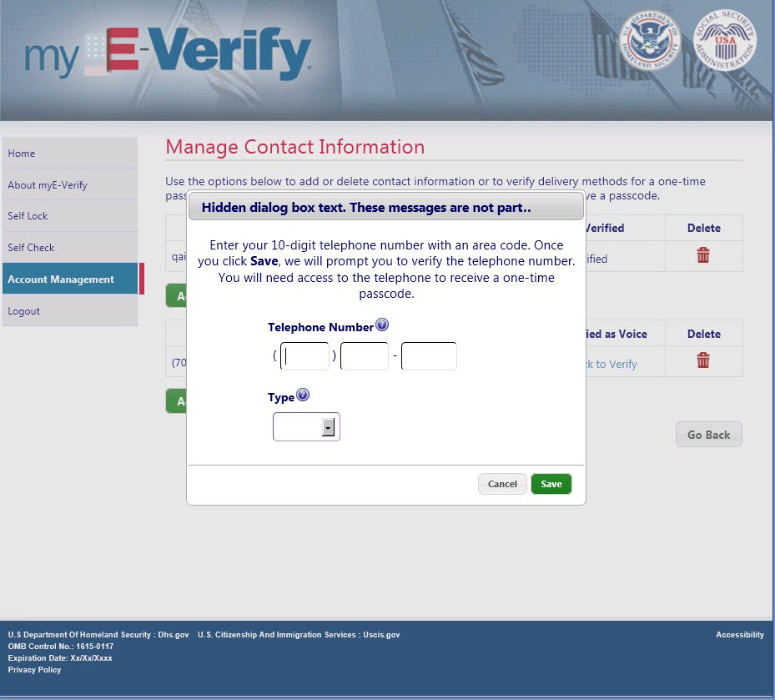Click the middle three-digit phone field

[x=365, y=356]
